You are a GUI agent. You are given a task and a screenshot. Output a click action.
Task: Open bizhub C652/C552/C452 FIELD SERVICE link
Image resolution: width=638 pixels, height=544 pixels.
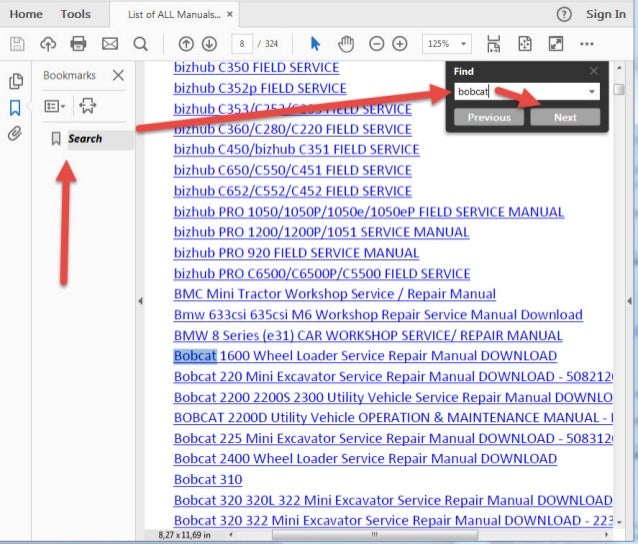point(293,191)
